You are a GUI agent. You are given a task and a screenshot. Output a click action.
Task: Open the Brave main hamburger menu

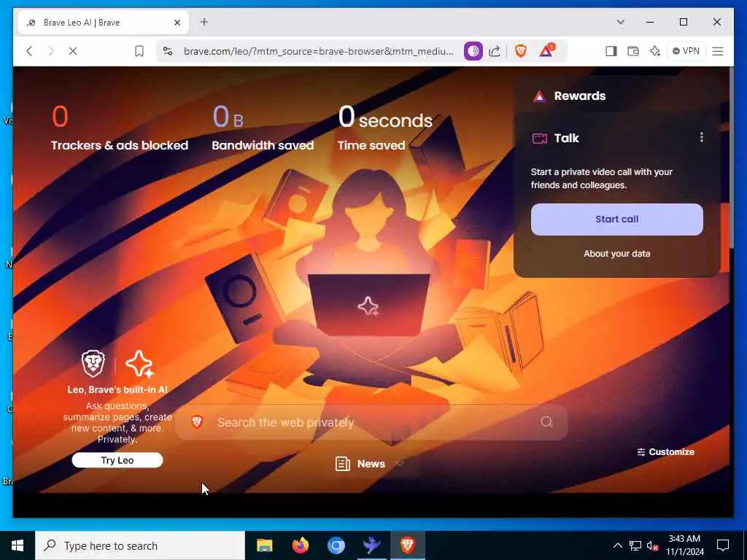[718, 51]
